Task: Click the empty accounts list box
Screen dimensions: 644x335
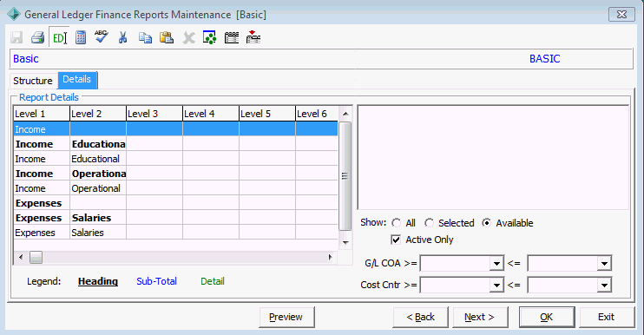Action: (493, 158)
